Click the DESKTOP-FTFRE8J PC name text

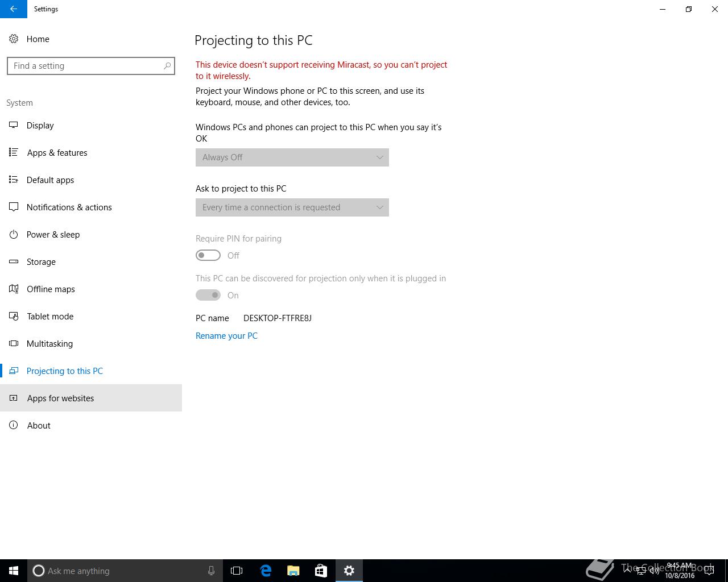pyautogui.click(x=278, y=318)
